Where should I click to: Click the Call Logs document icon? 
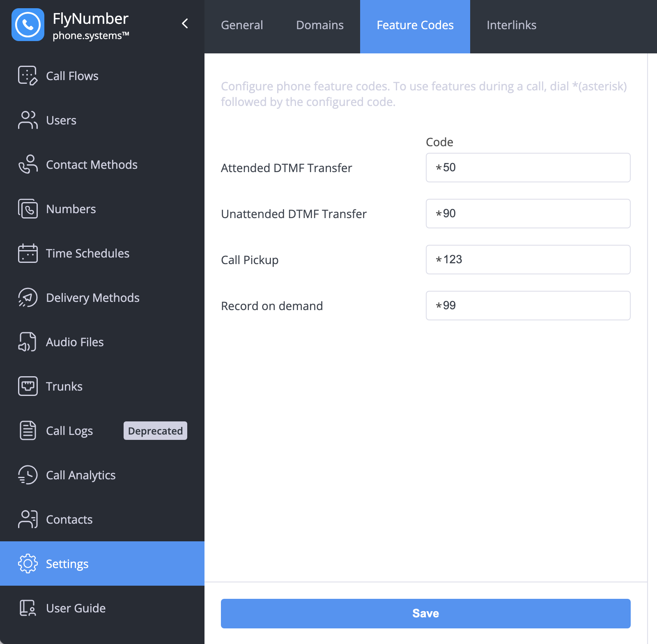28,430
